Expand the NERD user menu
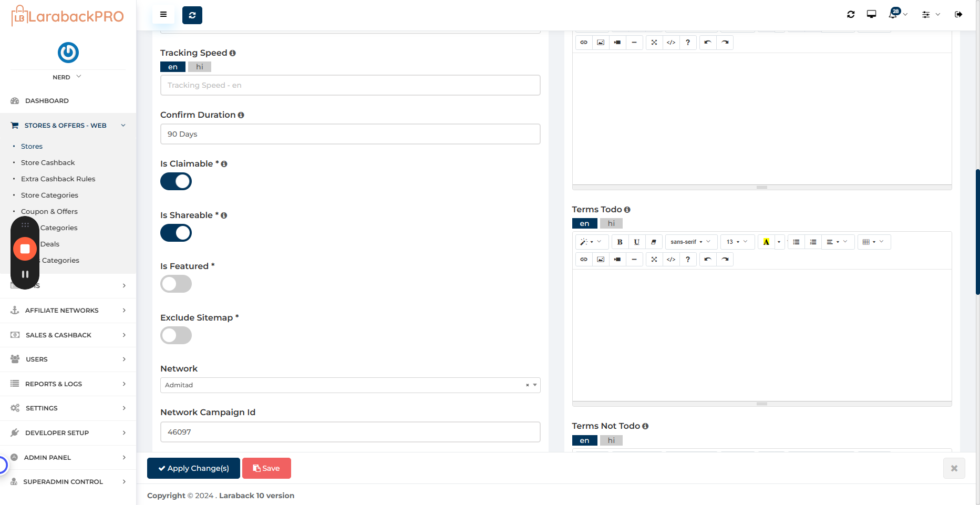Viewport: 980px width, 505px height. click(x=67, y=77)
